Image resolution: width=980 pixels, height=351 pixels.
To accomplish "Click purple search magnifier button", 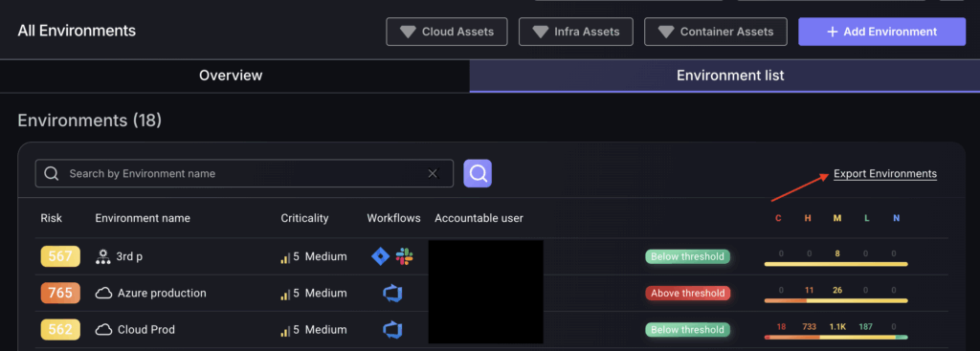I will click(478, 174).
